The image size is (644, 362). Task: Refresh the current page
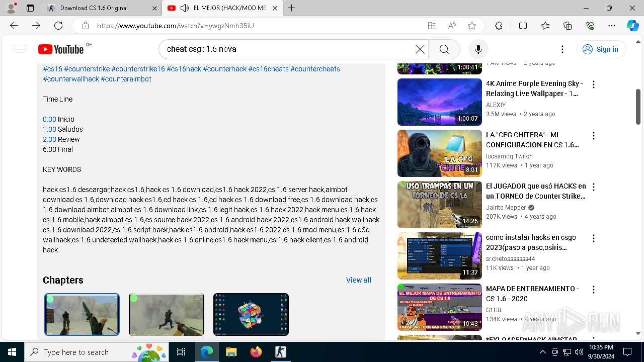click(x=58, y=26)
